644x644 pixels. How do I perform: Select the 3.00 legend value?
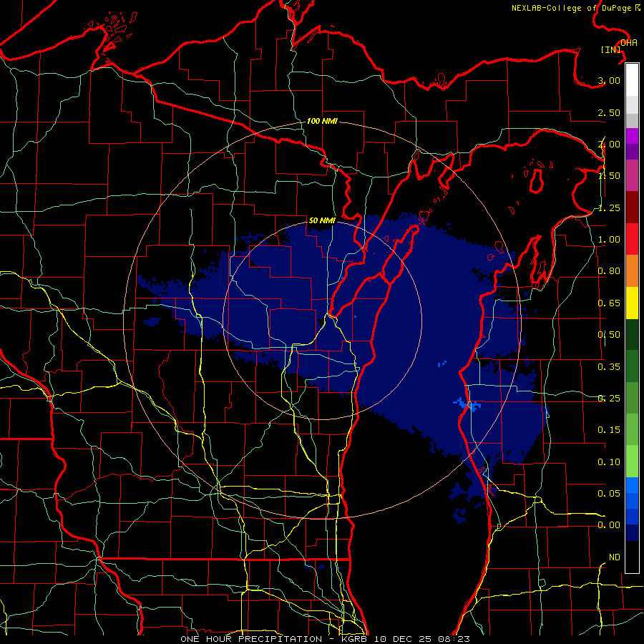609,80
